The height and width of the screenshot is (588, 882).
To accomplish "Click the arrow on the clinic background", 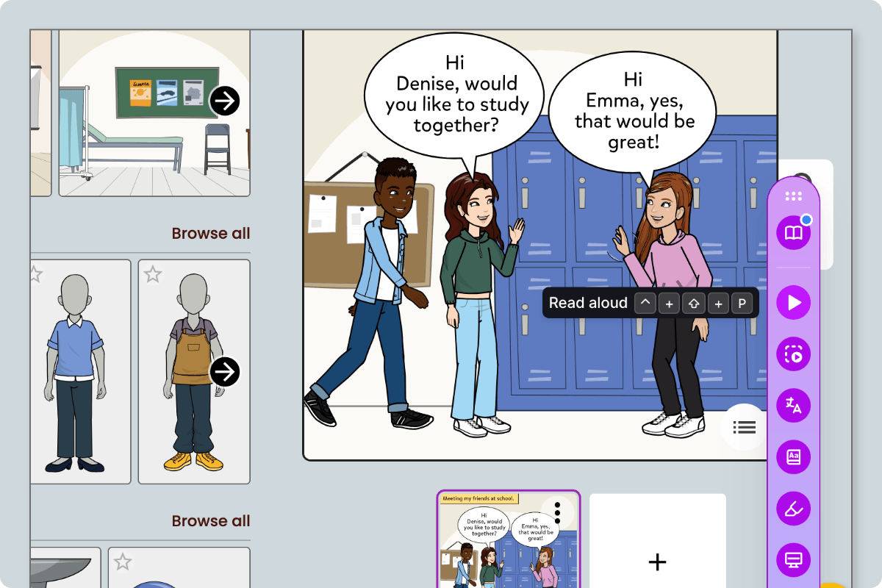I will point(225,101).
